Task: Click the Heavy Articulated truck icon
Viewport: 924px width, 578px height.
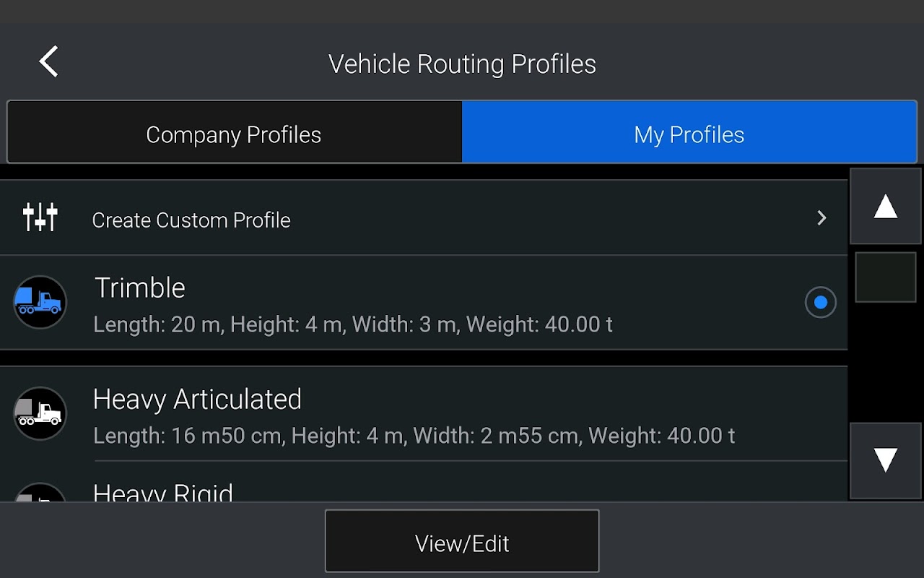Action: pos(40,413)
